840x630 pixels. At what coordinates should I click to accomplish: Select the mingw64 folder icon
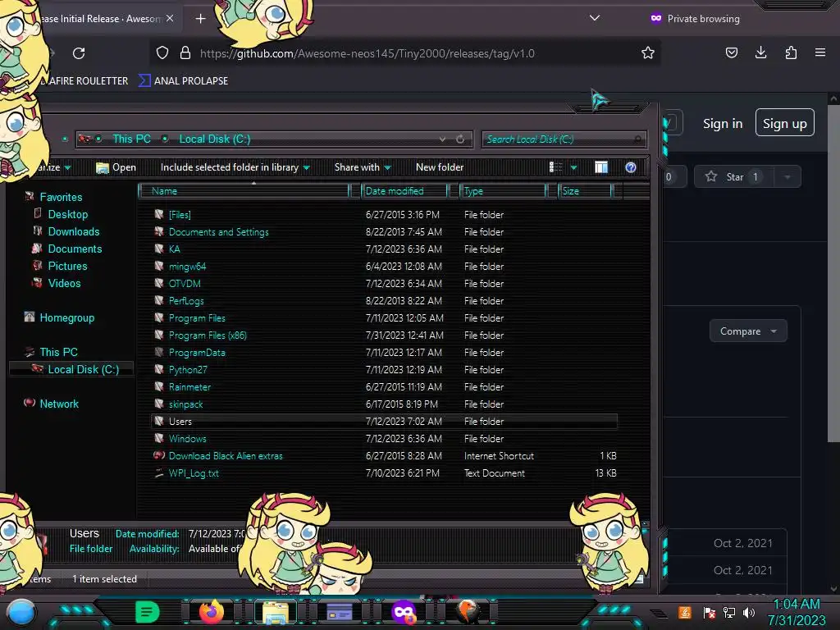[x=159, y=266]
